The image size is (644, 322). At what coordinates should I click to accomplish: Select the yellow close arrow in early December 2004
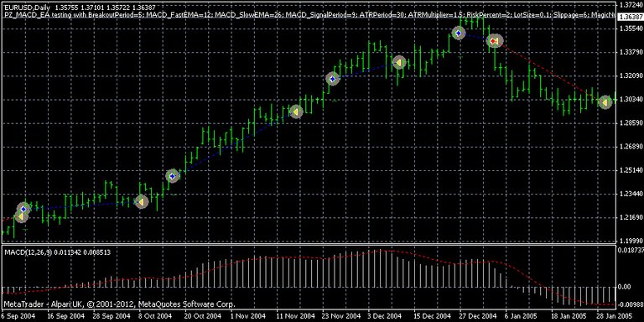point(399,62)
